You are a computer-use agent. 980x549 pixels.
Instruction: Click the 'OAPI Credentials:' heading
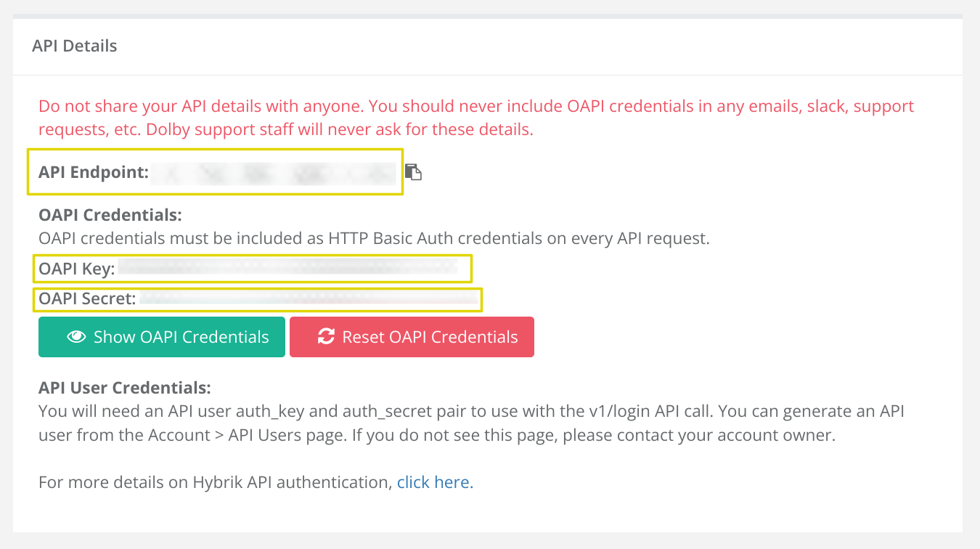pos(110,215)
